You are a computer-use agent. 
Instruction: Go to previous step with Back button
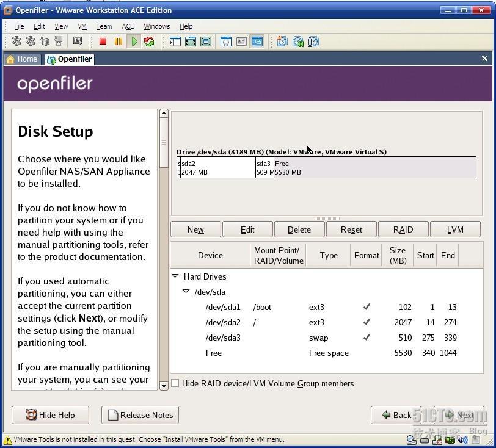click(396, 415)
